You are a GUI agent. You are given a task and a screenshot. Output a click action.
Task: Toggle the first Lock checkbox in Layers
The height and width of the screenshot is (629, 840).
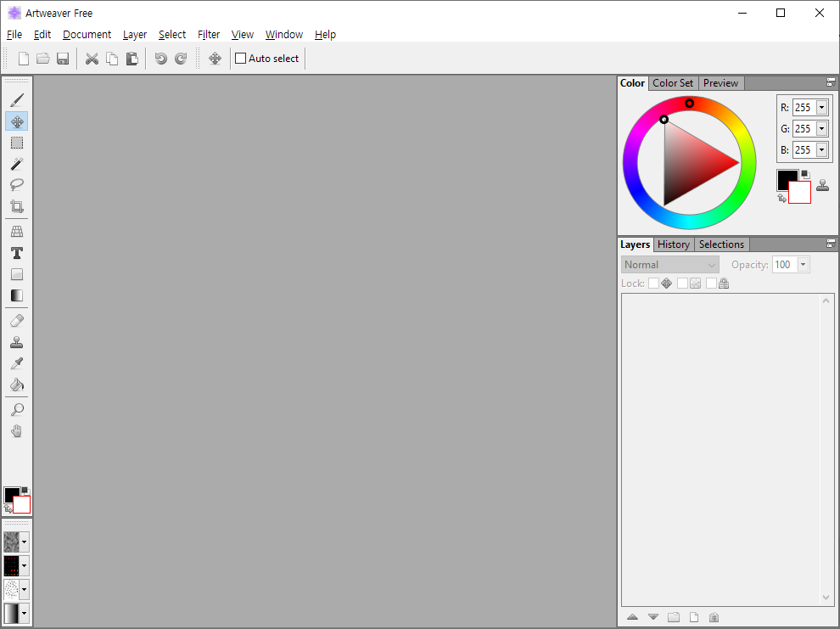(x=653, y=284)
